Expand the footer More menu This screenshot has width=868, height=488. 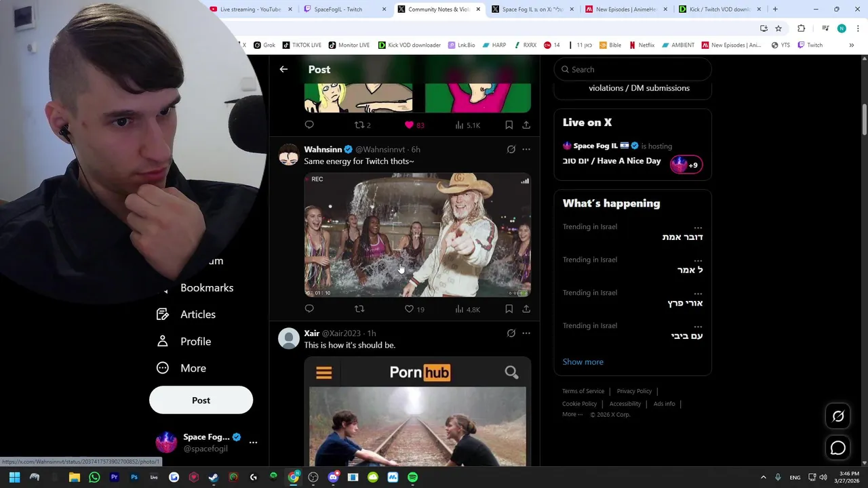tap(572, 415)
